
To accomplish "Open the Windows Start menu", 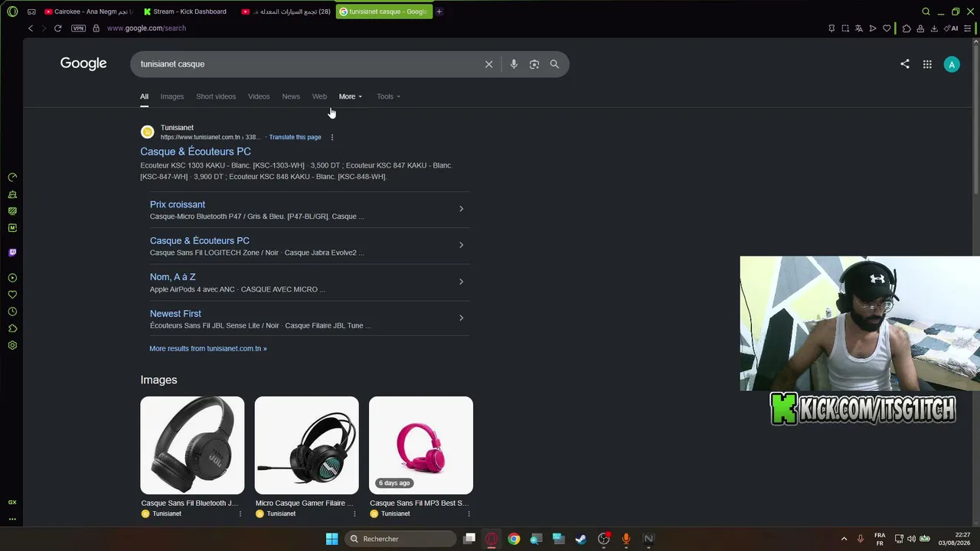I will click(332, 539).
